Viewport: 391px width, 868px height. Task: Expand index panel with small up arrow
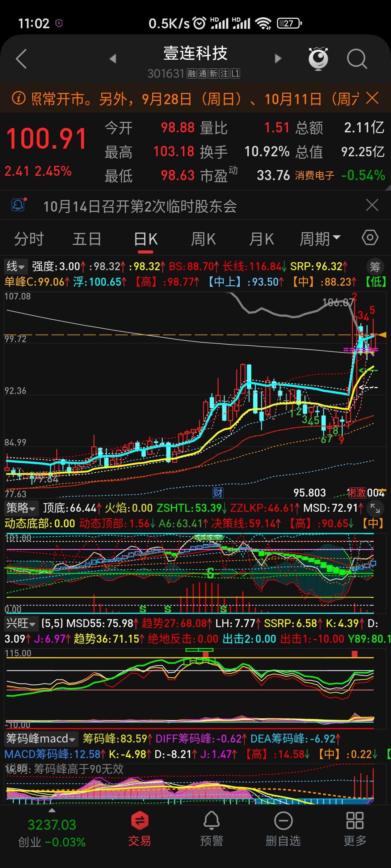52,810
